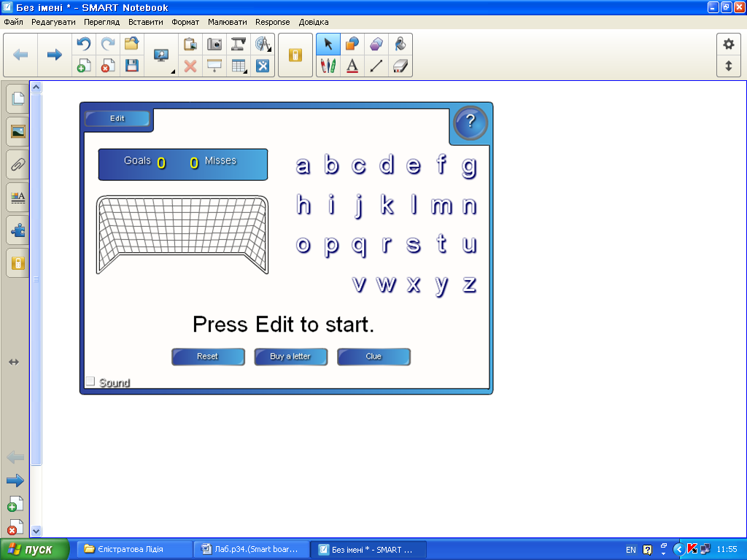The width and height of the screenshot is (747, 560).
Task: Go to next page with forward arrow
Action: coord(54,55)
